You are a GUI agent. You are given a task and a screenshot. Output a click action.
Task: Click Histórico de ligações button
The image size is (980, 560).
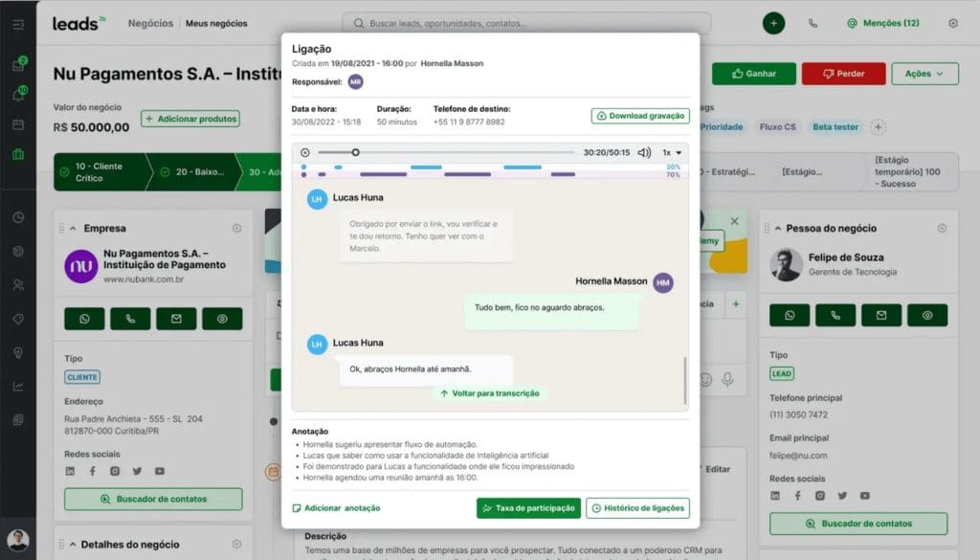tap(637, 508)
